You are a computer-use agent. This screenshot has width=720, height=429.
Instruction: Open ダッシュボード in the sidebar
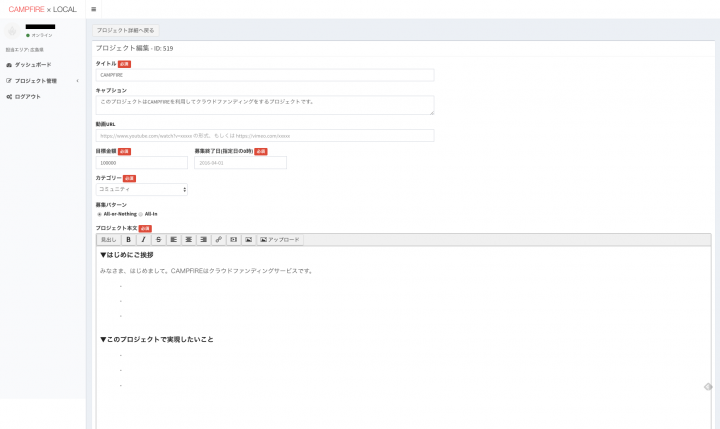pos(32,64)
